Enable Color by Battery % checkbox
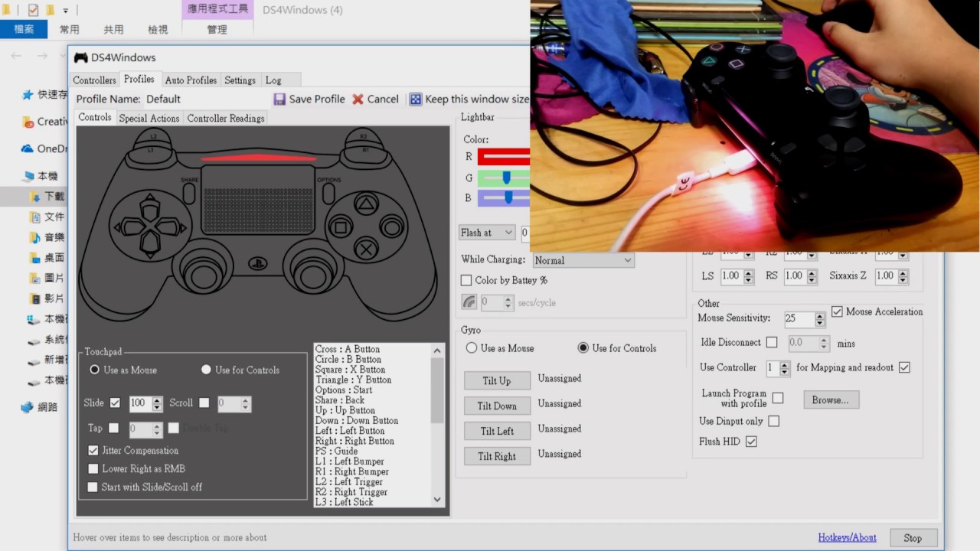 point(466,280)
